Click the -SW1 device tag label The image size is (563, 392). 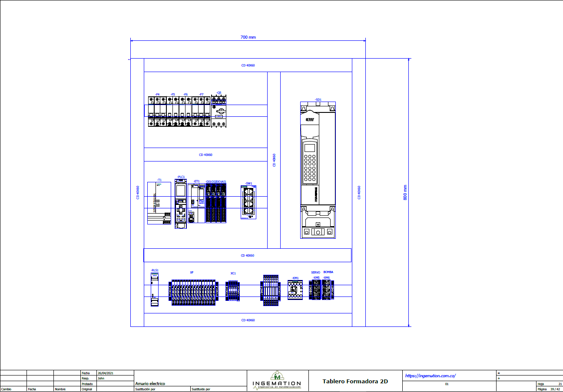(249, 183)
